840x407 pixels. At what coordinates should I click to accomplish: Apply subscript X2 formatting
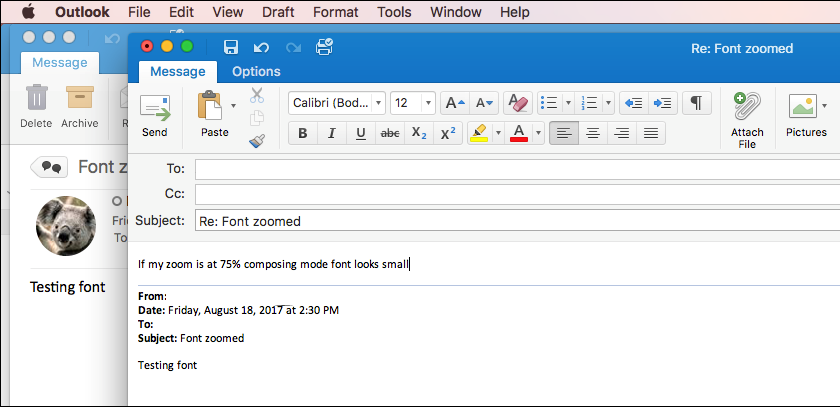tap(419, 133)
